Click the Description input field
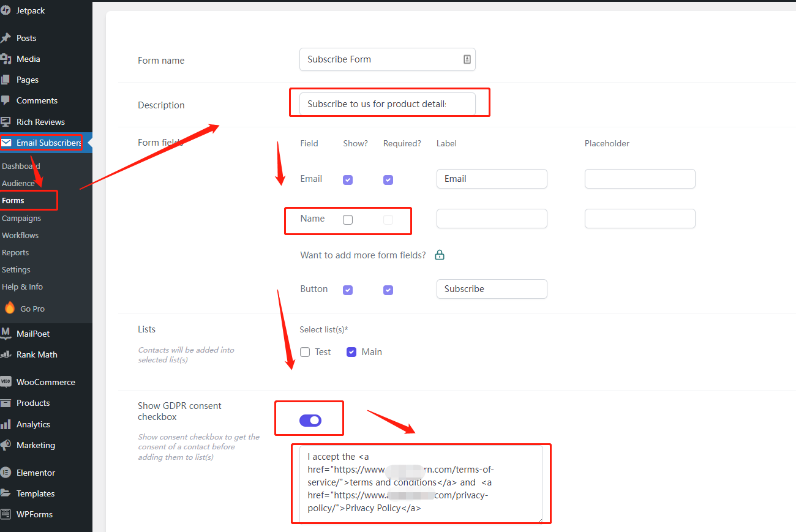The height and width of the screenshot is (532, 796). click(387, 104)
